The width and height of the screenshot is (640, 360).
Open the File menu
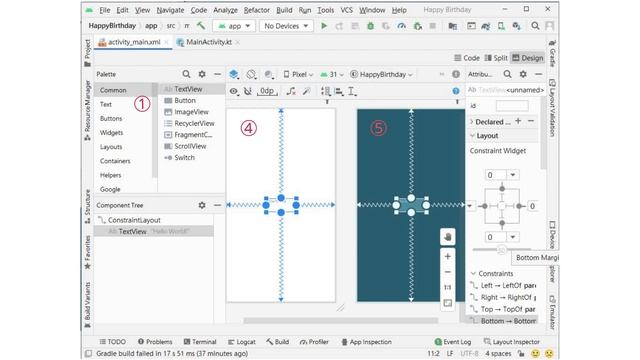[104, 10]
